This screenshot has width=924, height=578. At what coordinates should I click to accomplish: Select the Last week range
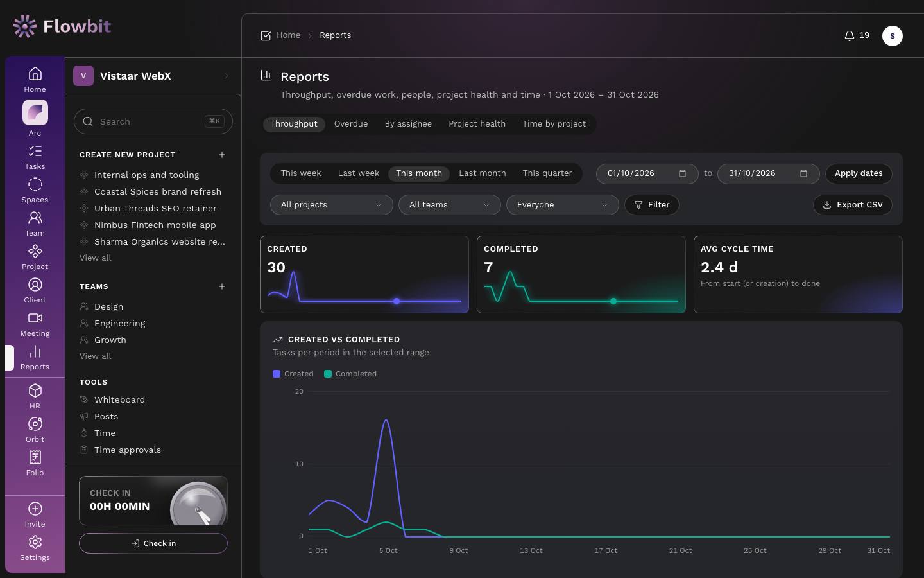(359, 173)
